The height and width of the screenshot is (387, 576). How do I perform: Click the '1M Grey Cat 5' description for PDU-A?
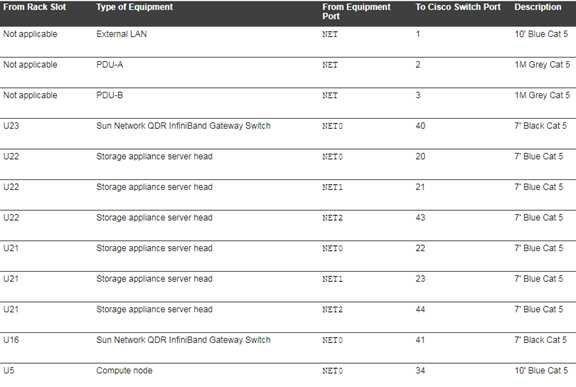coord(542,65)
